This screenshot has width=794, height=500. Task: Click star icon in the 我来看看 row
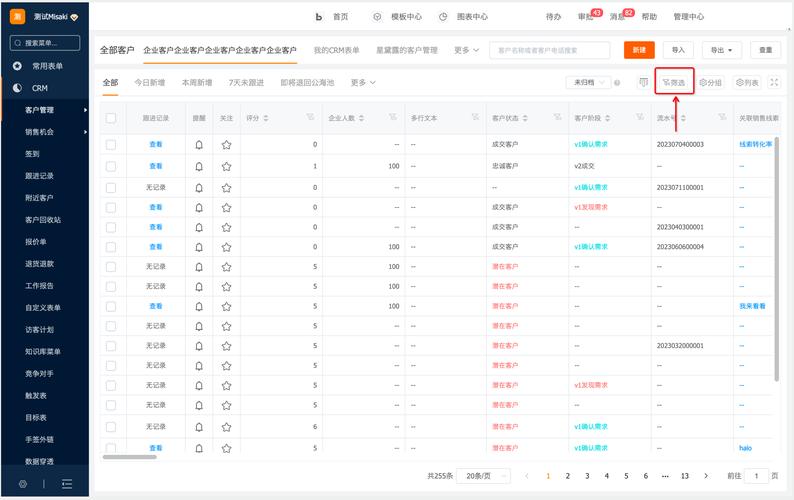pyautogui.click(x=226, y=306)
